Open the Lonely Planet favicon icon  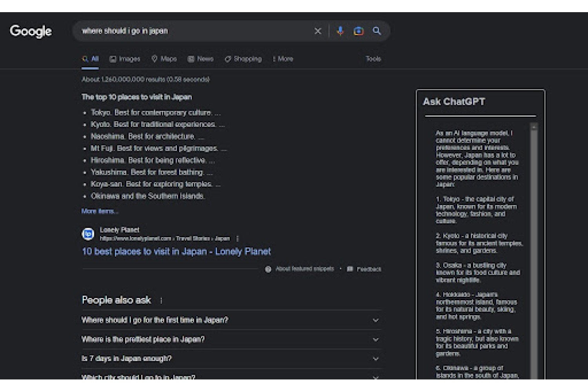[88, 234]
